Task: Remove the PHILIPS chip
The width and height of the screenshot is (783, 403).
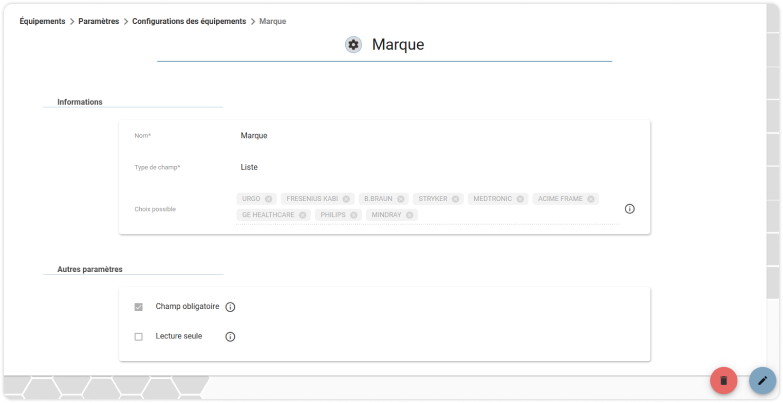Action: point(354,215)
